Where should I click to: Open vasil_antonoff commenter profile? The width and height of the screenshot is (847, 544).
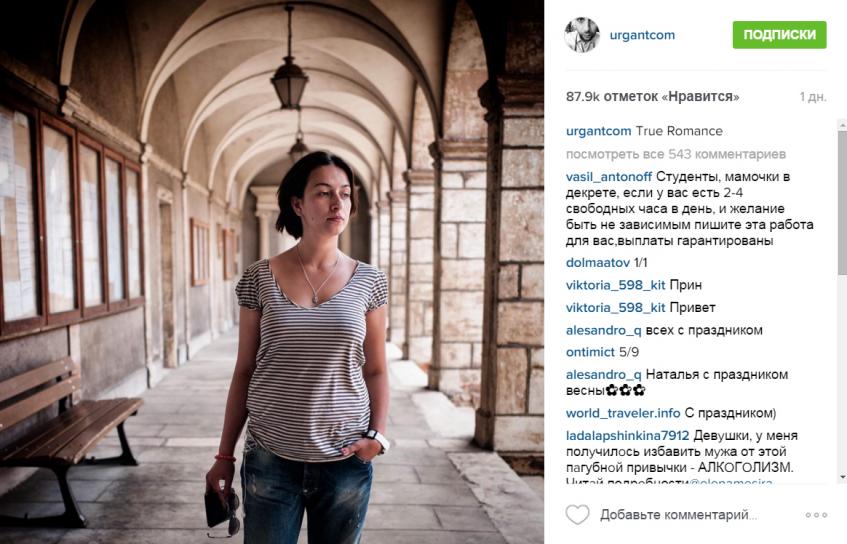pos(609,177)
